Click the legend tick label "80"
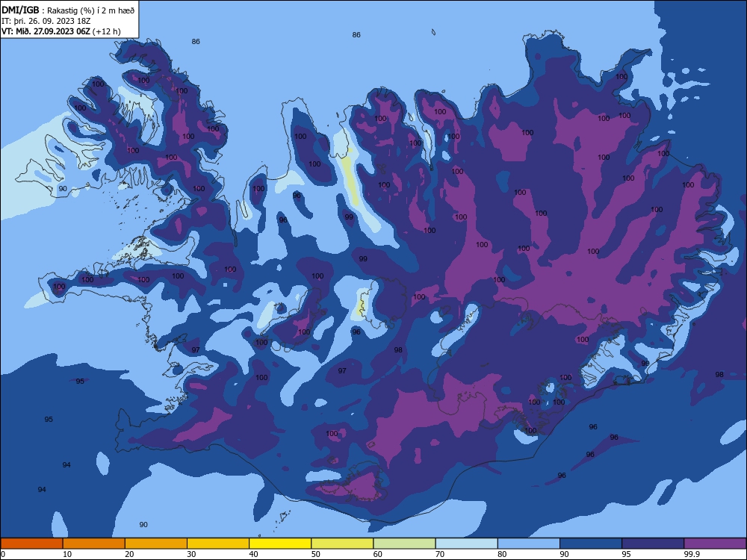 click(502, 554)
